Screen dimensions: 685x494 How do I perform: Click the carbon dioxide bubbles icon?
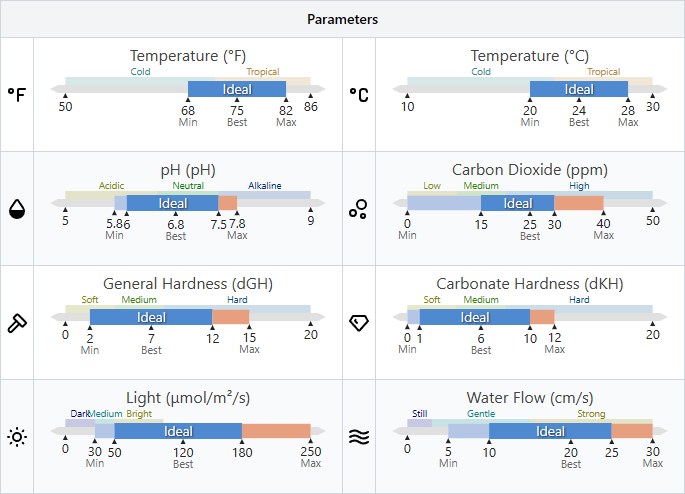point(358,208)
